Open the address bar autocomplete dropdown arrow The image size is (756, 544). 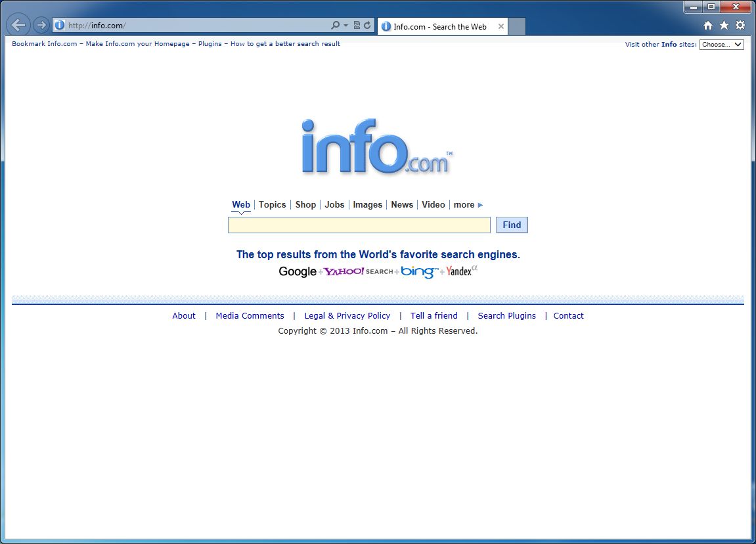pos(345,26)
